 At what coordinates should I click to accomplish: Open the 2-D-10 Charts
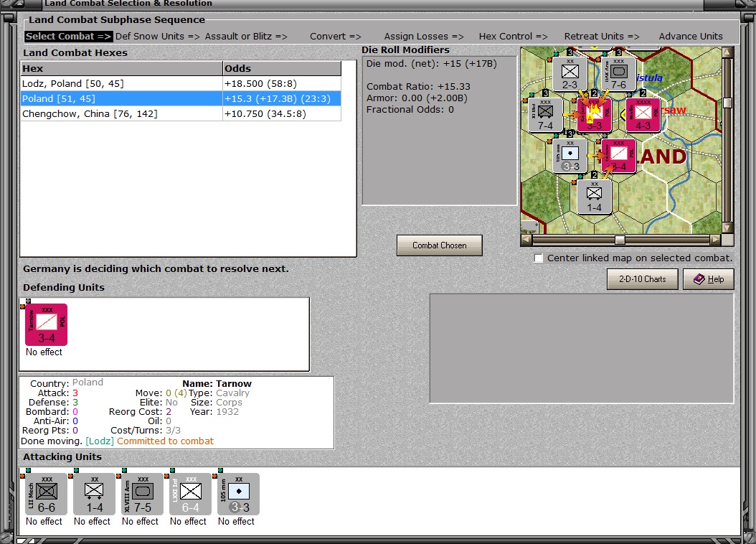(642, 279)
